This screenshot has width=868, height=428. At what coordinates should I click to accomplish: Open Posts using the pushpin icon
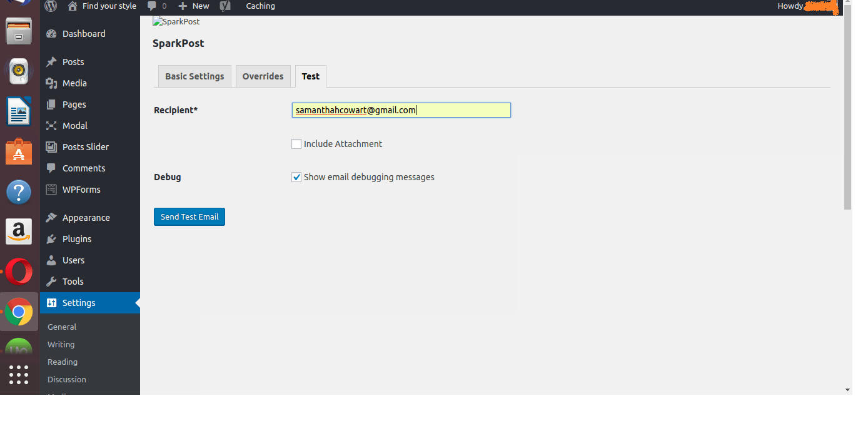coord(51,61)
